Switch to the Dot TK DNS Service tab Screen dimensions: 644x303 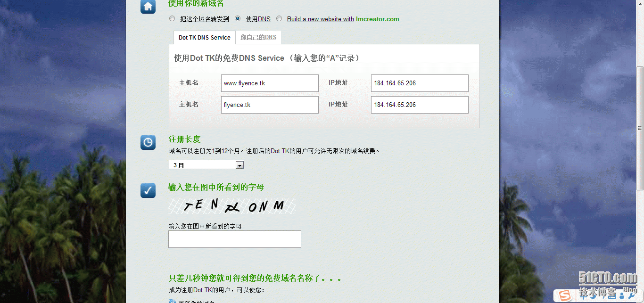coord(204,38)
